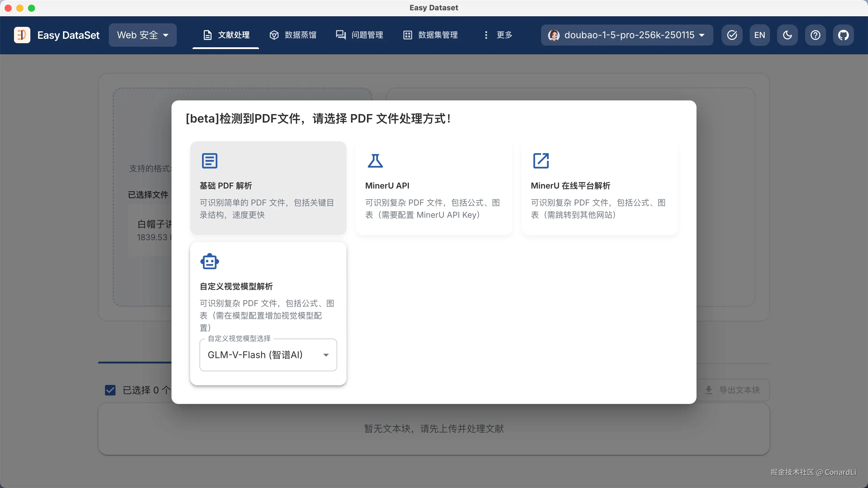
Task: Switch language with the EN button
Action: point(759,35)
